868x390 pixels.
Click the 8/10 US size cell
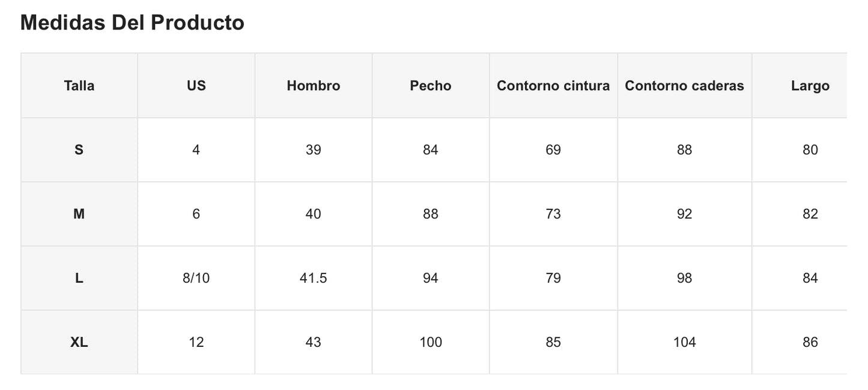196,278
